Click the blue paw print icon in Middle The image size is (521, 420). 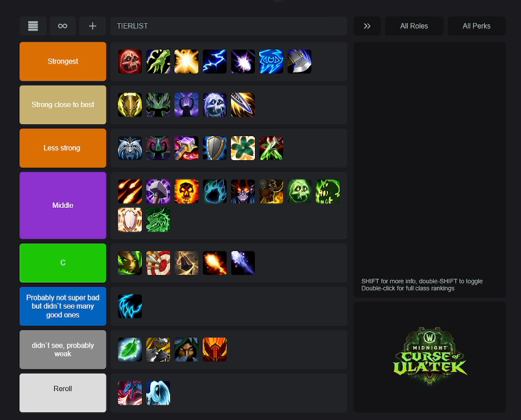(215, 191)
